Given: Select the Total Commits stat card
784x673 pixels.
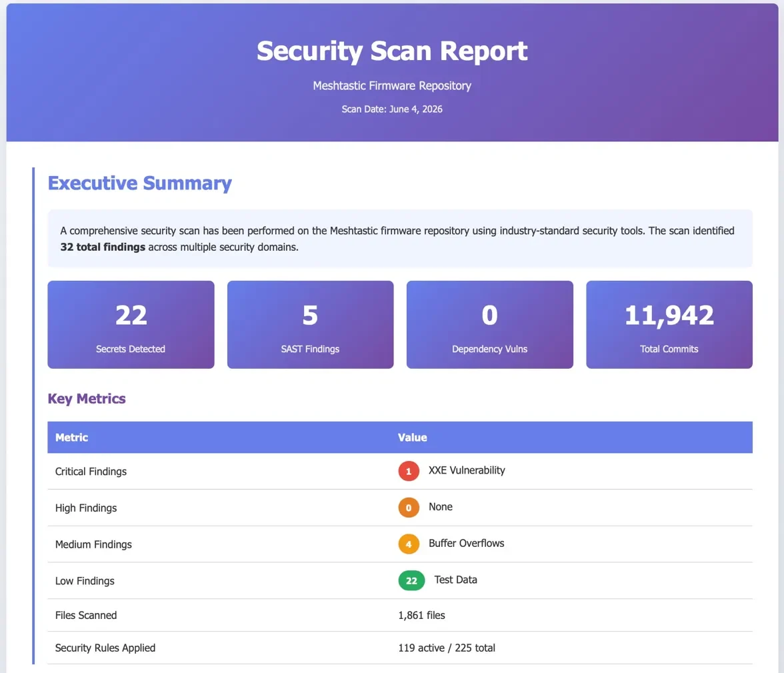Looking at the screenshot, I should 669,325.
